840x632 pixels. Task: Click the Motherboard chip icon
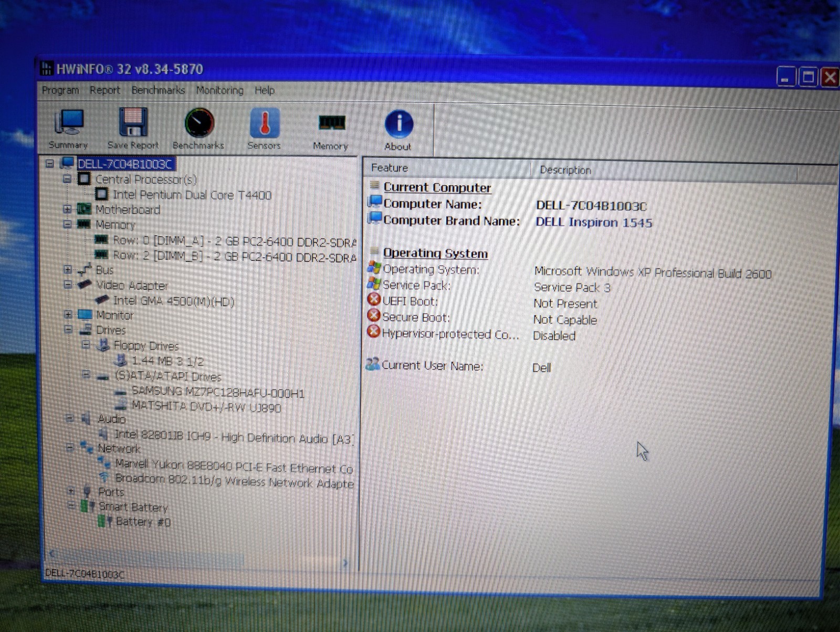(83, 209)
